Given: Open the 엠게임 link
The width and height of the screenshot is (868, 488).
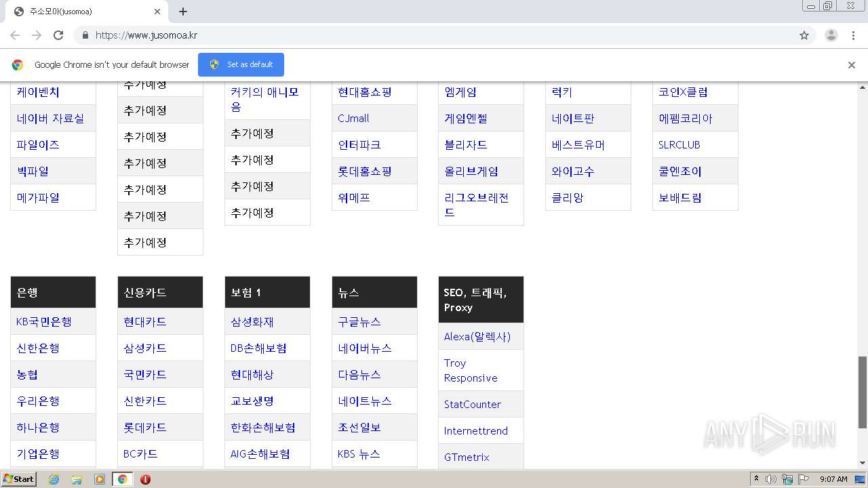Looking at the screenshot, I should point(460,92).
